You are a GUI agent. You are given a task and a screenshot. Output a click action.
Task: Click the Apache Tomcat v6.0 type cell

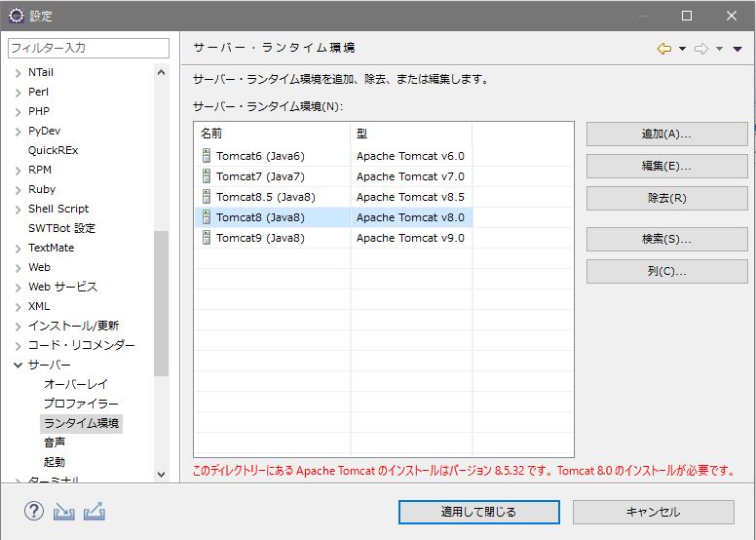[410, 156]
